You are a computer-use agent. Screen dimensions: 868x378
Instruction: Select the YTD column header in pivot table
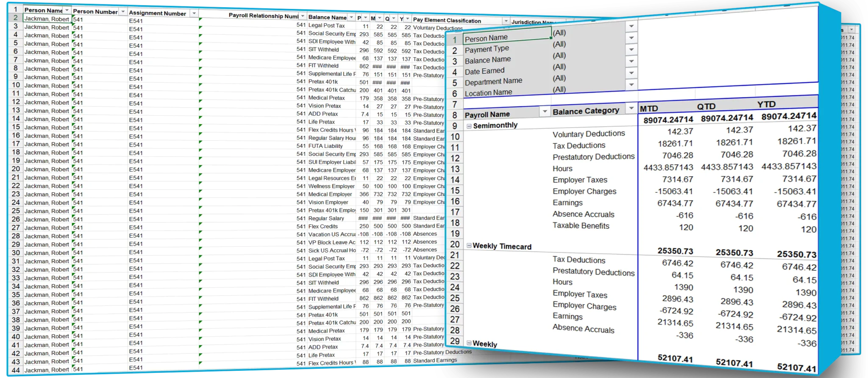766,104
